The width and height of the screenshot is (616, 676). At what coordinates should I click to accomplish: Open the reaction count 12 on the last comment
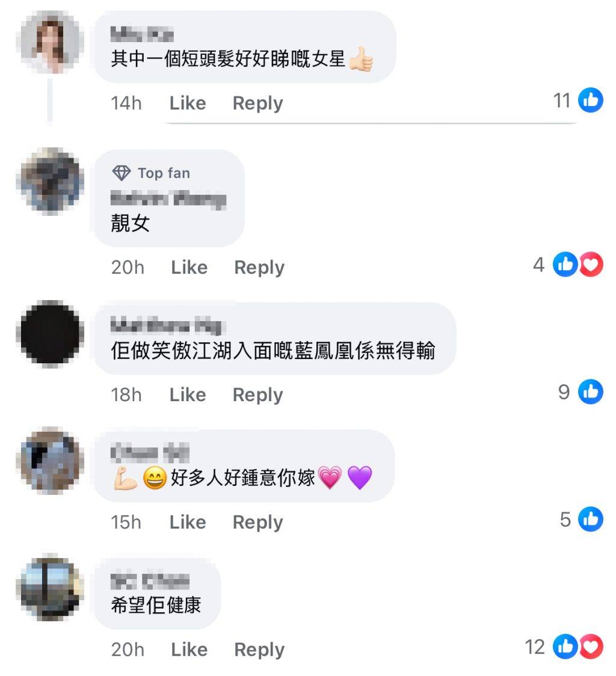pos(535,647)
